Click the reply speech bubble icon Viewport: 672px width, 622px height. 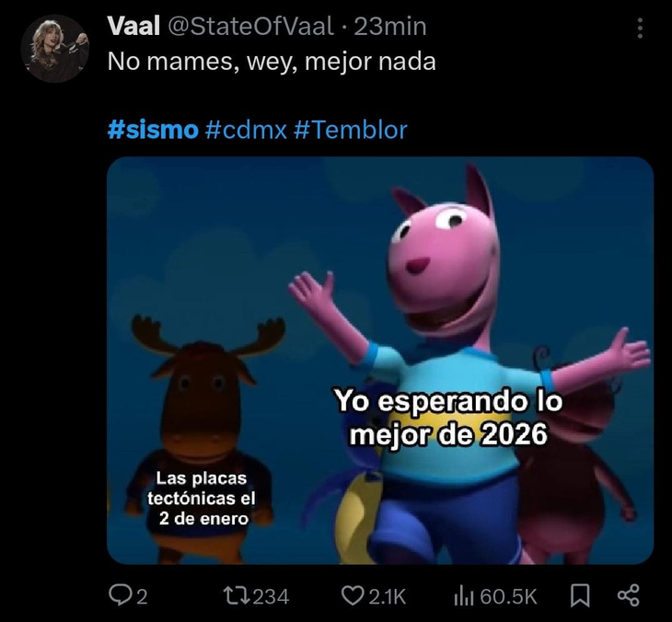[117, 596]
